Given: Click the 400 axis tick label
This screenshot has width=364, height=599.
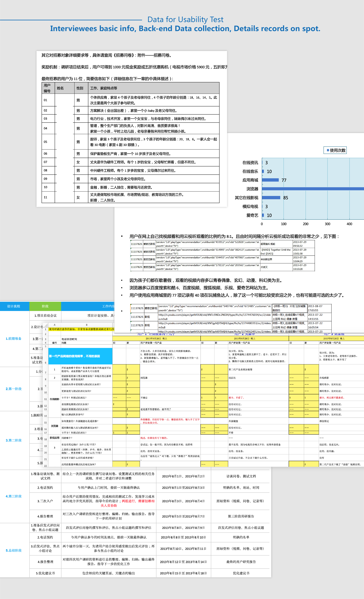Looking at the screenshot, I should coord(349,224).
